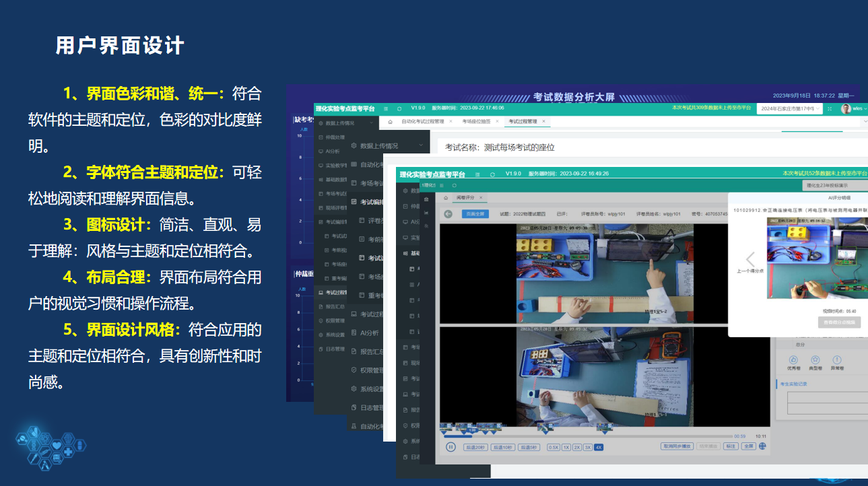This screenshot has width=868, height=486.
Task: Open the 2024年石家庄市 exam dropdown
Action: point(788,108)
